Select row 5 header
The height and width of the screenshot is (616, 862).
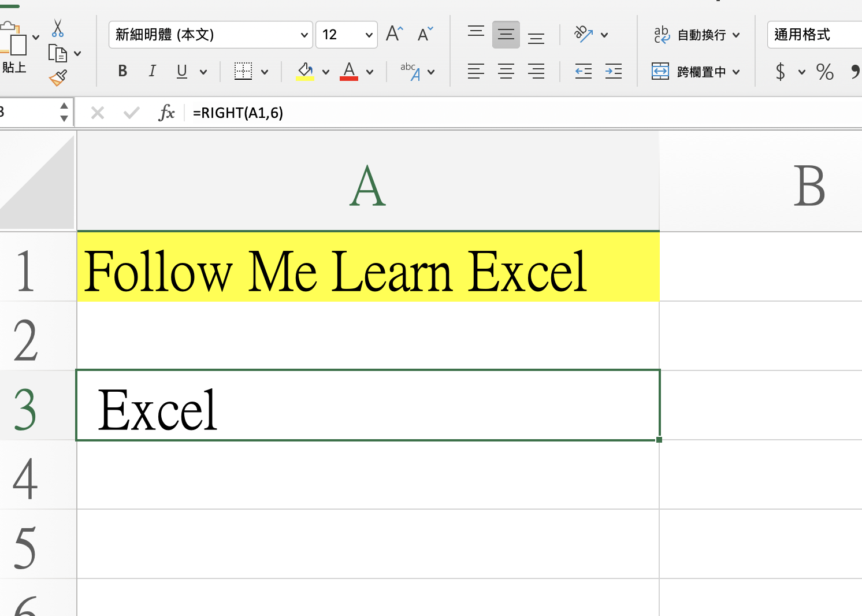pos(38,544)
